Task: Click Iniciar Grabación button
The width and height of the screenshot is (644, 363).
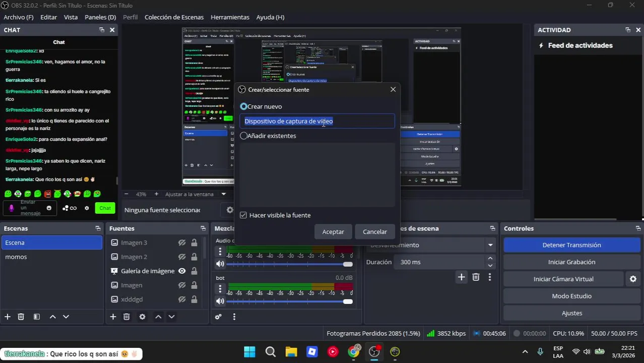Action: click(571, 262)
